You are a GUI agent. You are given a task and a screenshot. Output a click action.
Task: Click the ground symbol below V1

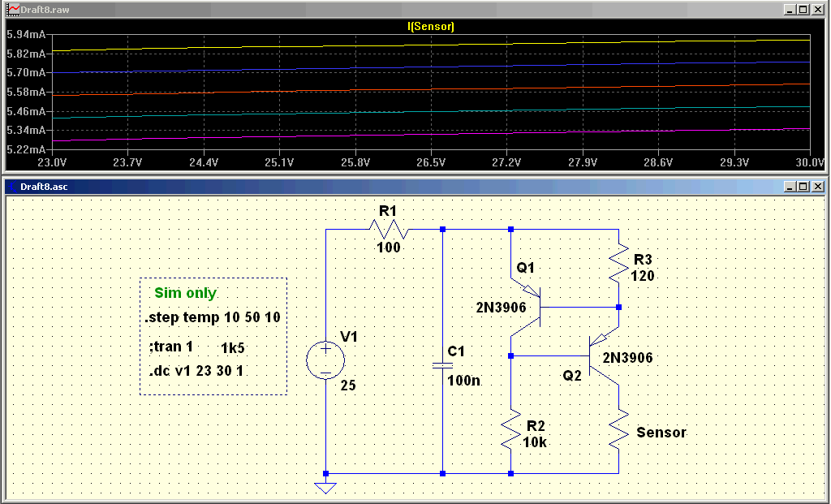[x=325, y=488]
